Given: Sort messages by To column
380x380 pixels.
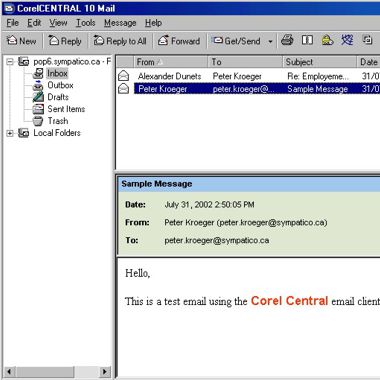Looking at the screenshot, I should [245, 62].
